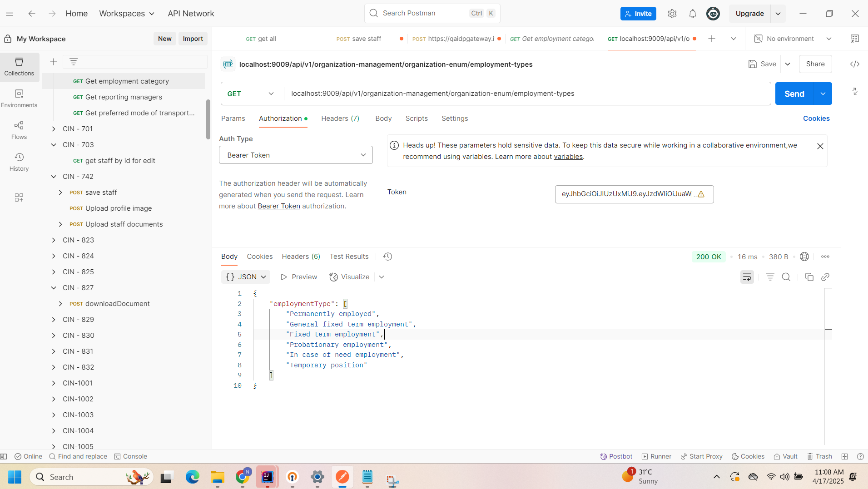The width and height of the screenshot is (868, 489).
Task: Open the help icon in status bar
Action: coord(860,456)
